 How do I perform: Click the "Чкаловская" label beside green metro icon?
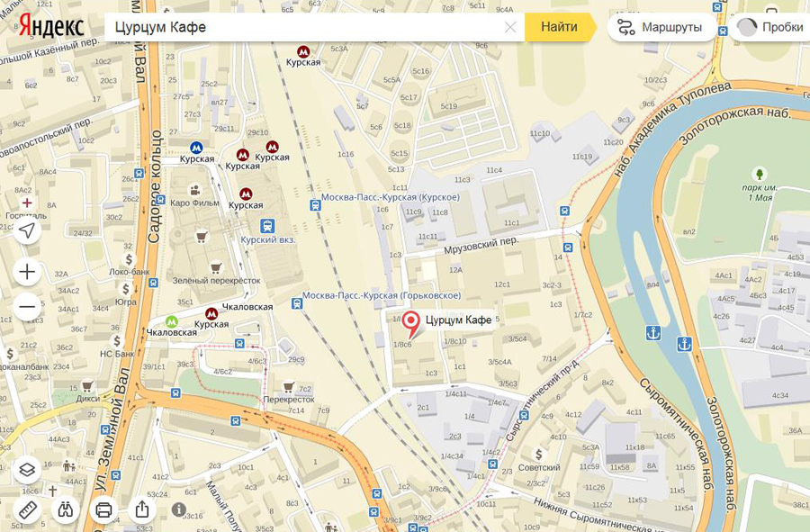click(172, 333)
